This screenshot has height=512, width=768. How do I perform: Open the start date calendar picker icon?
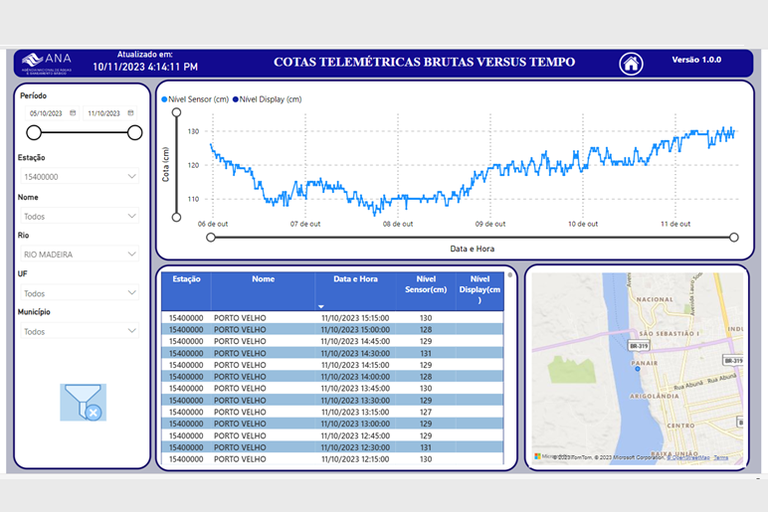[x=74, y=113]
